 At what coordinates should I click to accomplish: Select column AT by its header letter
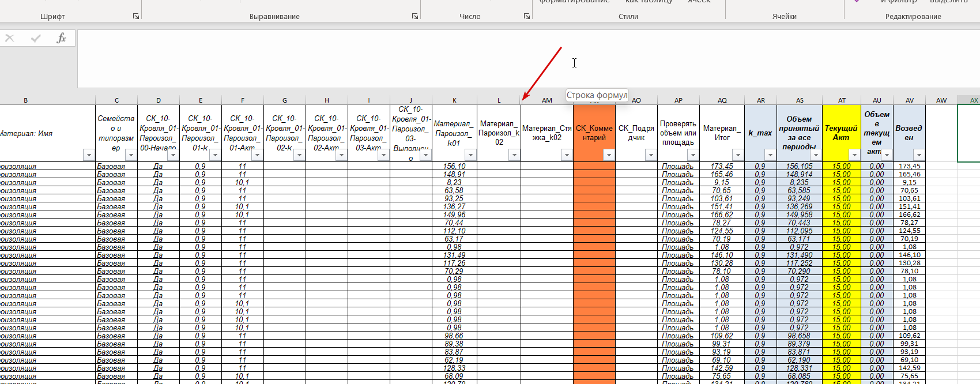click(842, 100)
